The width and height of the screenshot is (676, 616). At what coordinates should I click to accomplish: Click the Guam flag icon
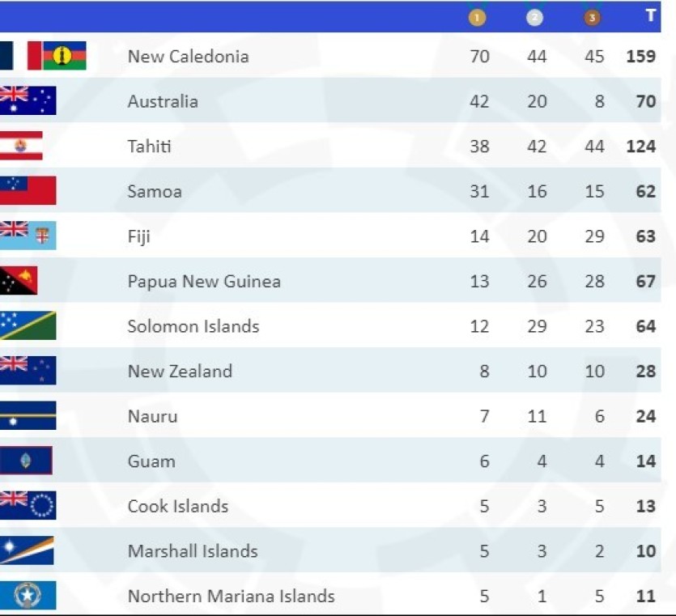(x=26, y=461)
